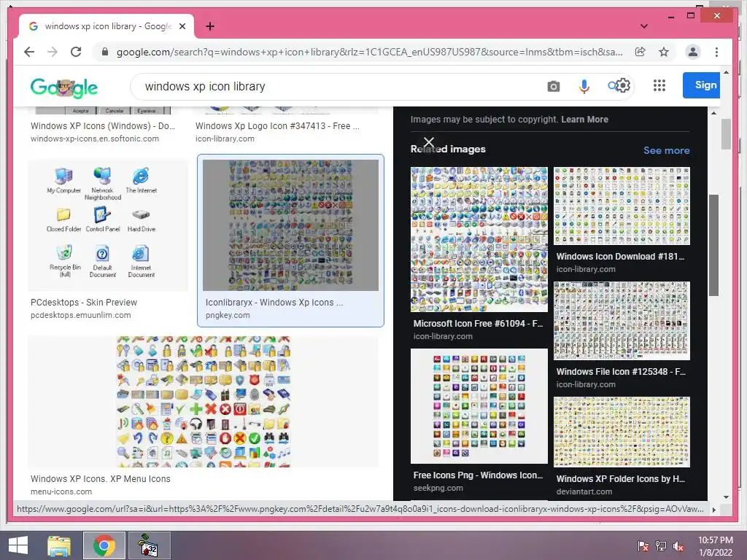Viewport: 747px width, 560px height.
Task: Search by image with the camera icon
Action: click(553, 86)
